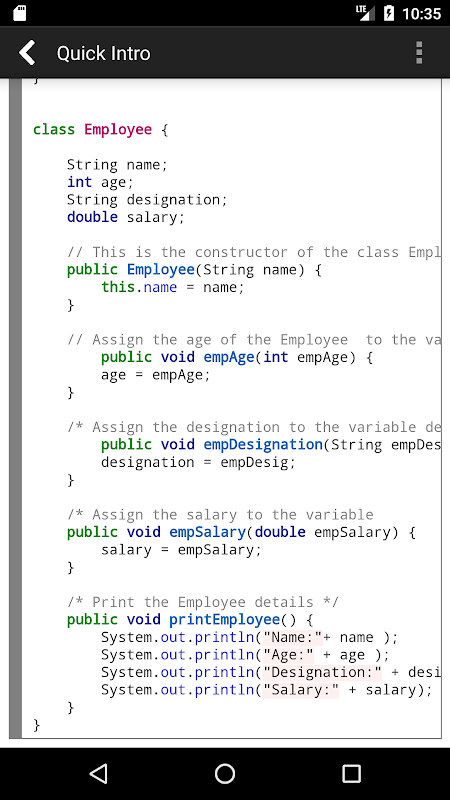Image resolution: width=450 pixels, height=800 pixels.
Task: Click the empSalary method name
Action: pos(208,532)
